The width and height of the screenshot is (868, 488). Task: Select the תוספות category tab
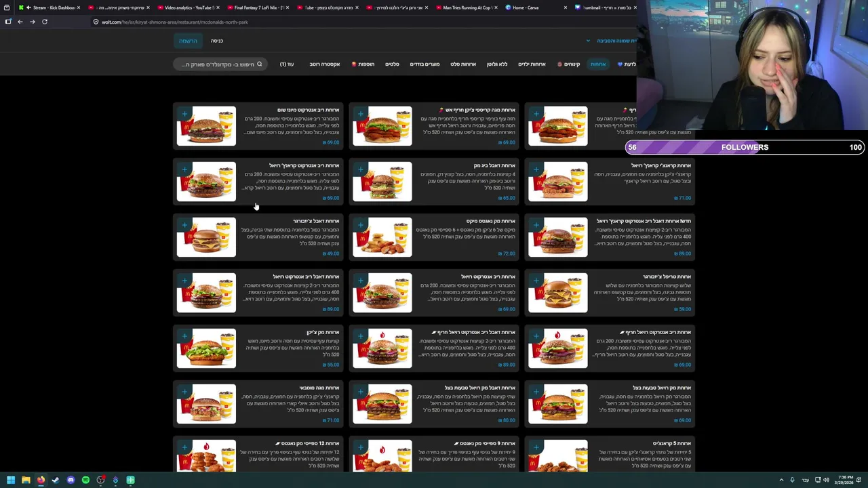coord(363,64)
